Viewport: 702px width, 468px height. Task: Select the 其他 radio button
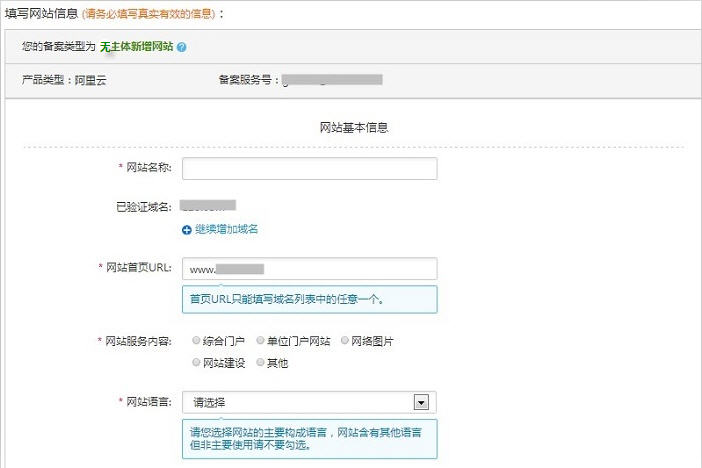[260, 362]
